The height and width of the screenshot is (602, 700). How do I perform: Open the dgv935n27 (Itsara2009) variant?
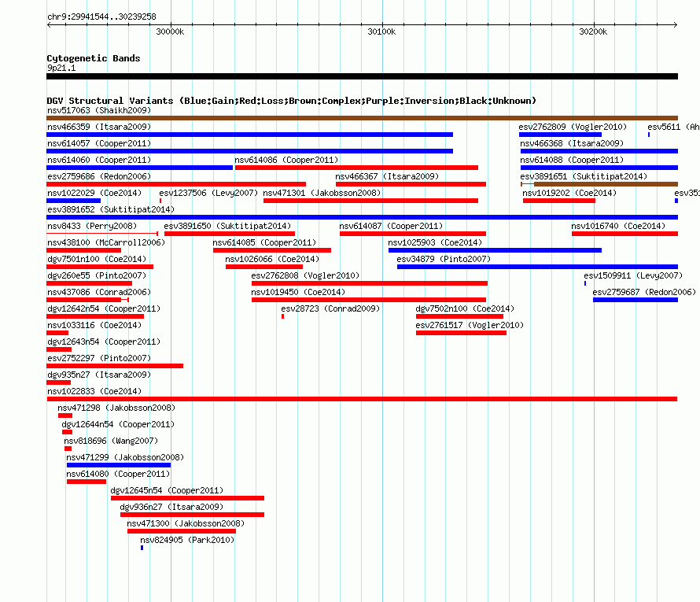[58, 382]
